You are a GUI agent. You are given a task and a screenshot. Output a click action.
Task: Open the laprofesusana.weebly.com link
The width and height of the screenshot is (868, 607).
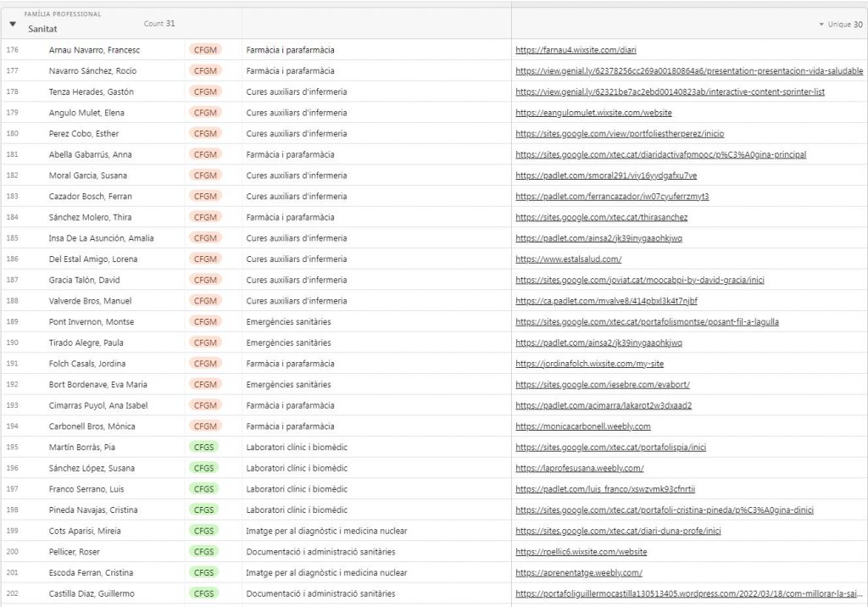[579, 468]
